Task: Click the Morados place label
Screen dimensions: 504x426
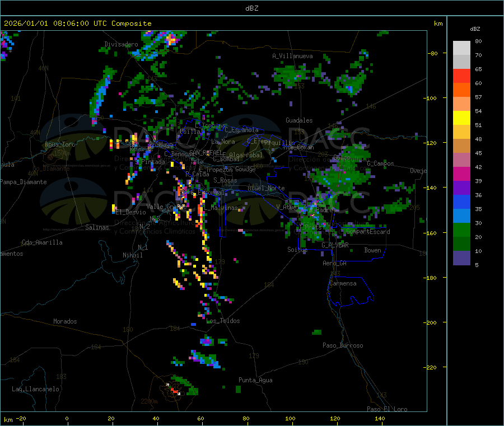Action: (65, 321)
